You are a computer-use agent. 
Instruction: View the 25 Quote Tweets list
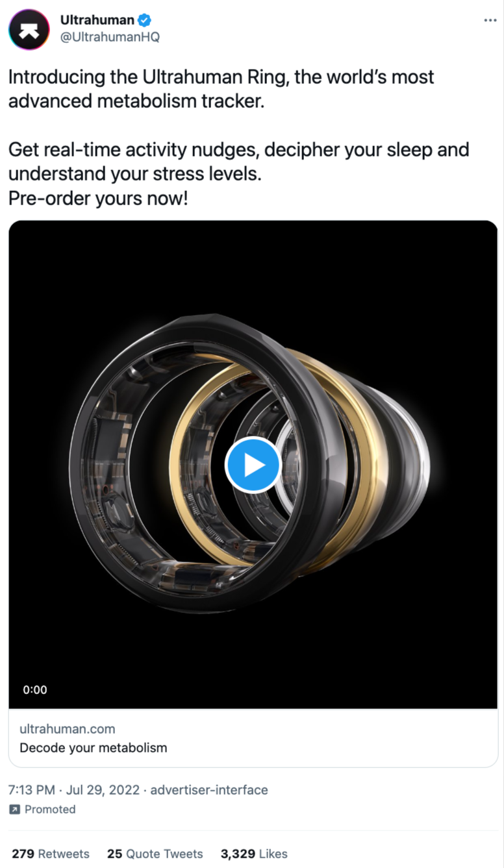pyautogui.click(x=155, y=854)
